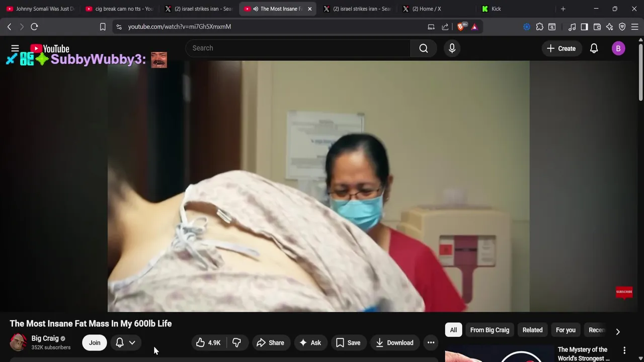Go back with browser back arrow
This screenshot has height=362, width=644.
[9, 27]
